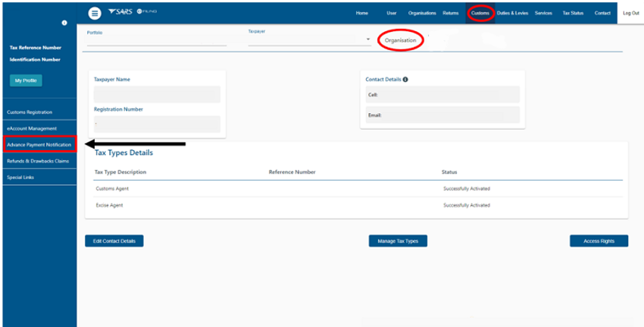
Task: Open the Customs top menu
Action: coord(480,13)
